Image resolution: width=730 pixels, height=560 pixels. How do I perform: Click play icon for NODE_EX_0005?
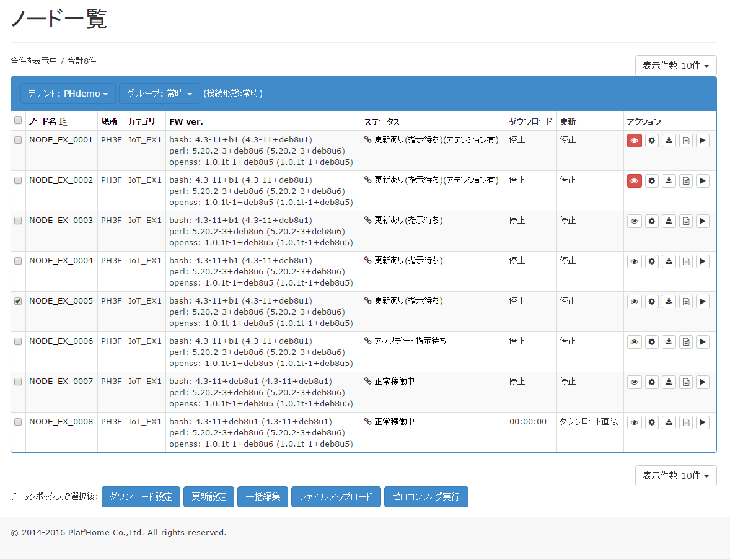pos(703,302)
